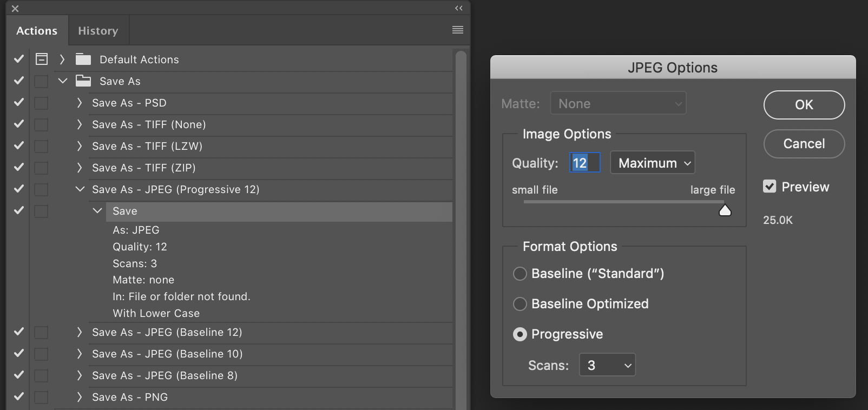Open the Maximum quality preset dropdown

click(x=653, y=163)
